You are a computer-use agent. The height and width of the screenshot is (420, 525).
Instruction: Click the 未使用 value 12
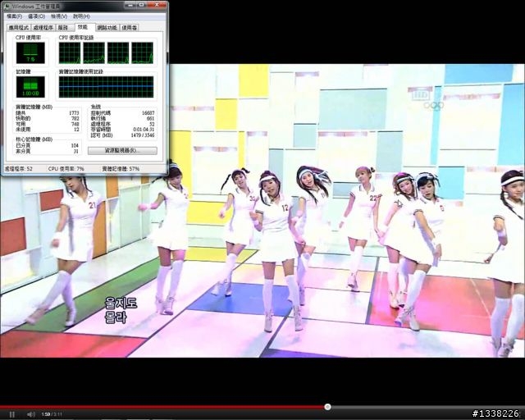[76, 130]
